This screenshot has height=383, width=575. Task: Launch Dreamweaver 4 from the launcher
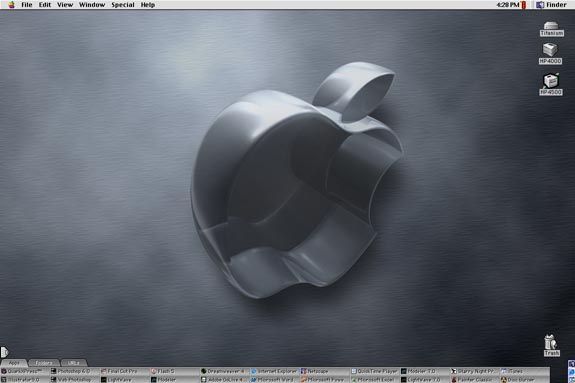click(224, 371)
